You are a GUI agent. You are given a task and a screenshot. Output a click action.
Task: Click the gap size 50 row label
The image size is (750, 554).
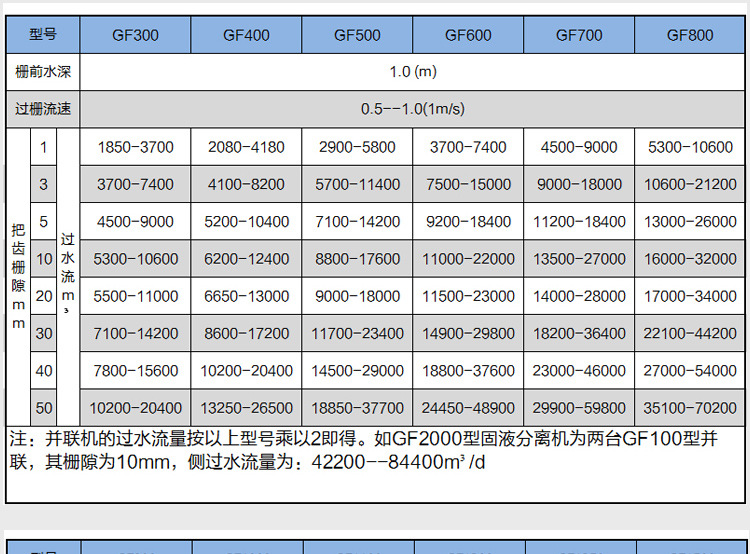[43, 408]
